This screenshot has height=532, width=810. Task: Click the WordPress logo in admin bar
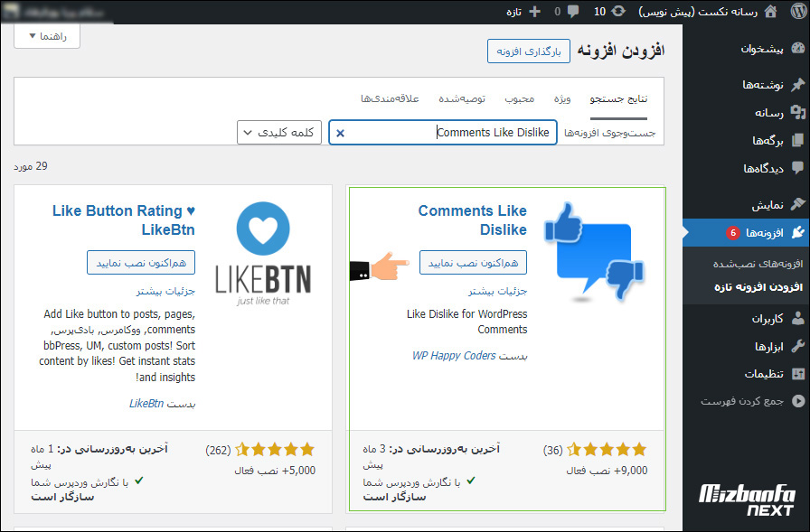pyautogui.click(x=798, y=12)
